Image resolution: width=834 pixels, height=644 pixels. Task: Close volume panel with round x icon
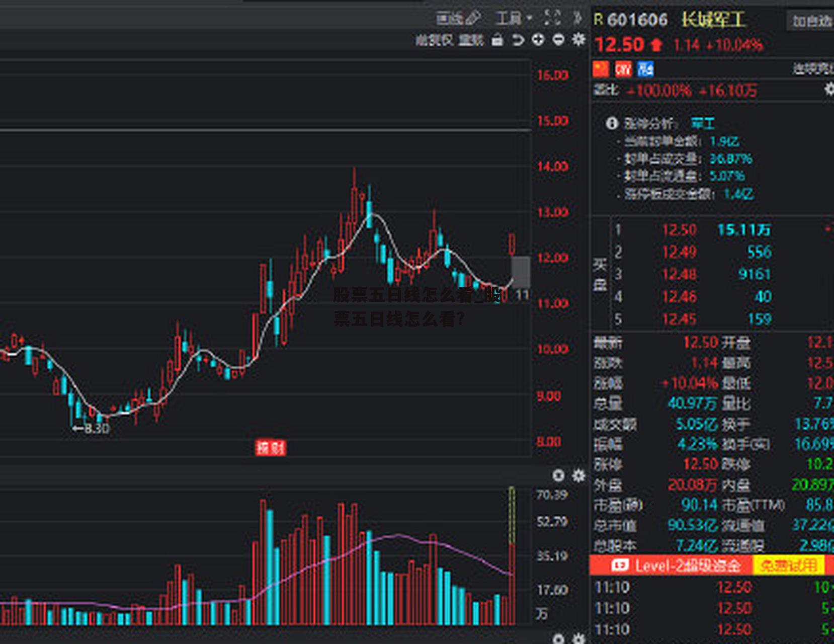(558, 475)
